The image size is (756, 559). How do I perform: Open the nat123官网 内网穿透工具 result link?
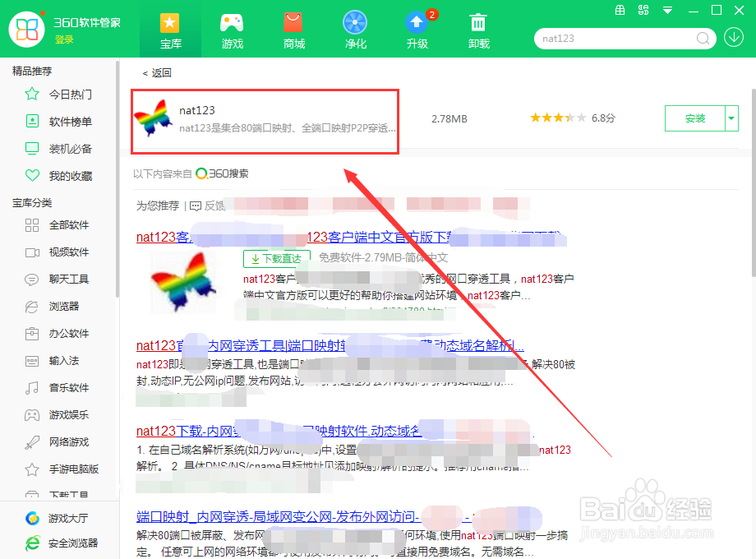coord(330,346)
